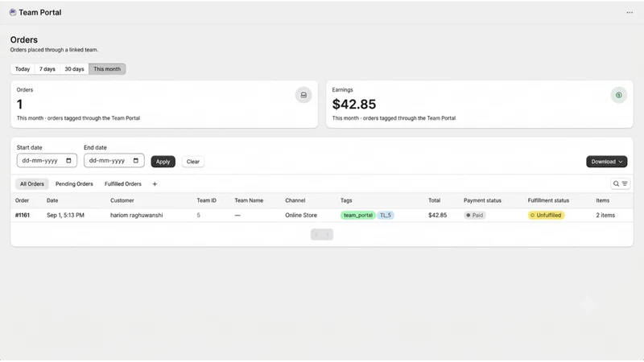This screenshot has width=644, height=362.
Task: Click the Unfulfilled status badge
Action: [x=547, y=215]
